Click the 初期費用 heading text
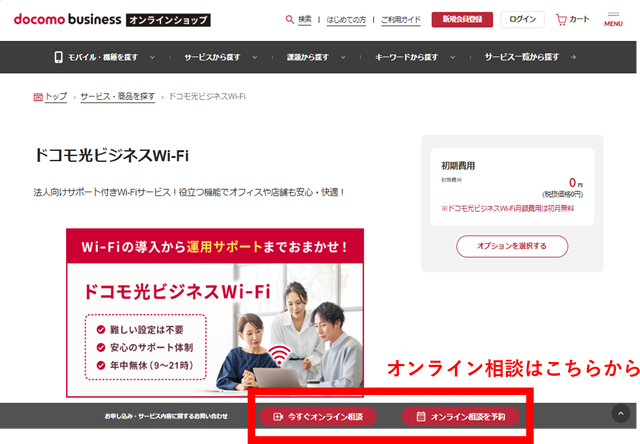Viewport: 640px width, 444px height. pos(458,166)
